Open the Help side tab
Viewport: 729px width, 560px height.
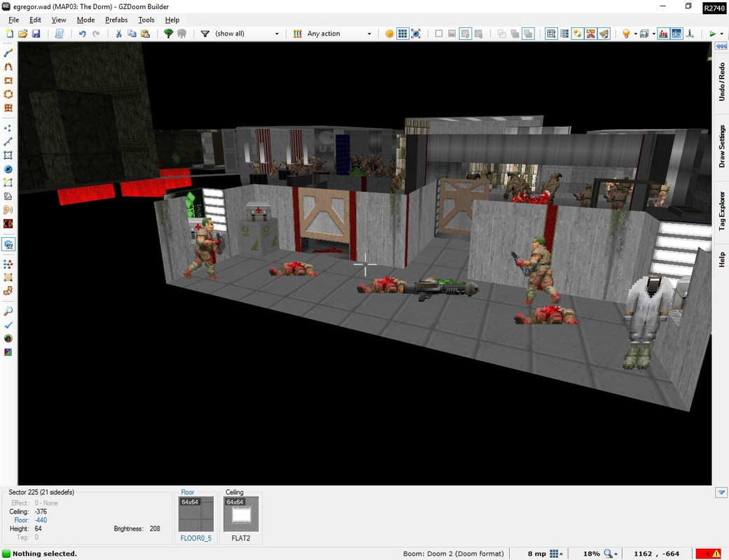[721, 259]
